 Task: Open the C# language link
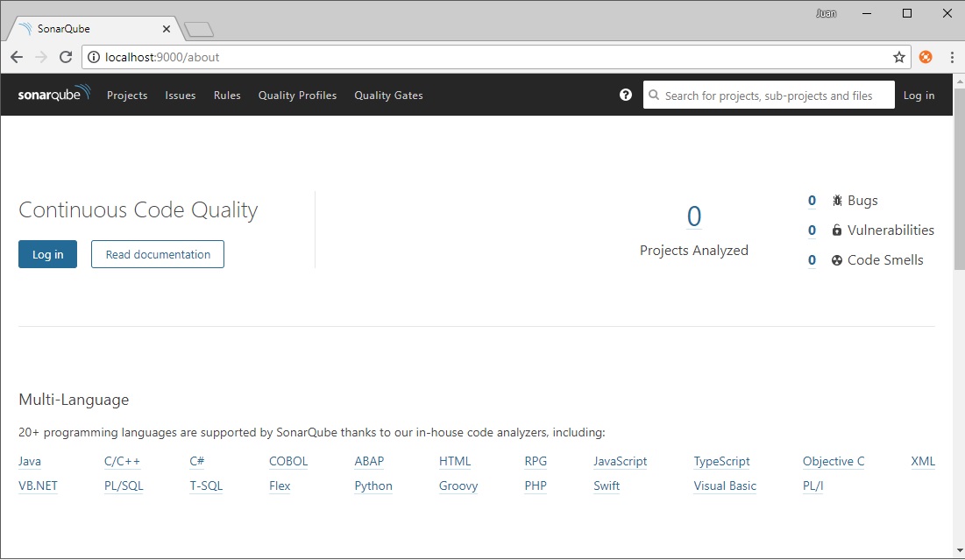coord(197,462)
